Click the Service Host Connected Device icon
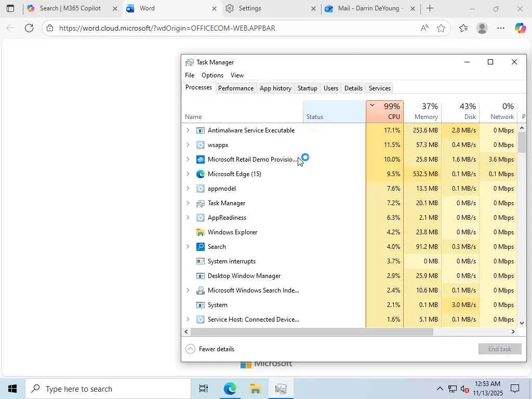The image size is (532, 399). (x=201, y=320)
